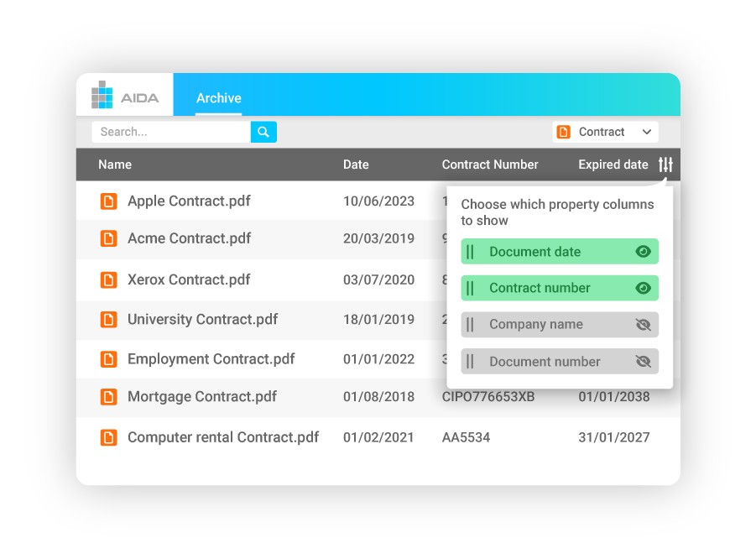Click the Apple Contract.pdf file icon

[108, 201]
